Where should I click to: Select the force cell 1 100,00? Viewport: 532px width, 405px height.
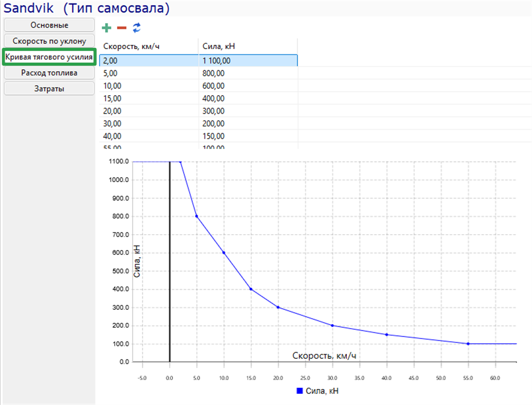(248, 60)
